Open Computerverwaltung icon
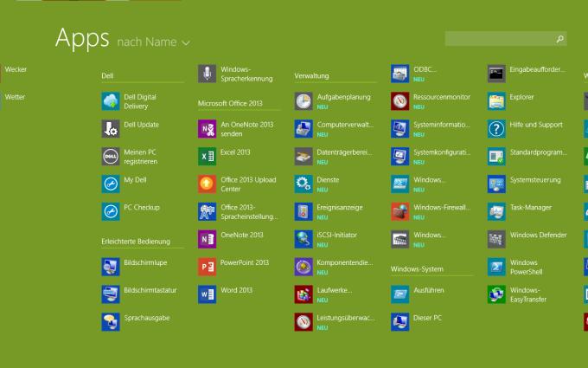Screen dimensions: 588x368 tap(304, 129)
